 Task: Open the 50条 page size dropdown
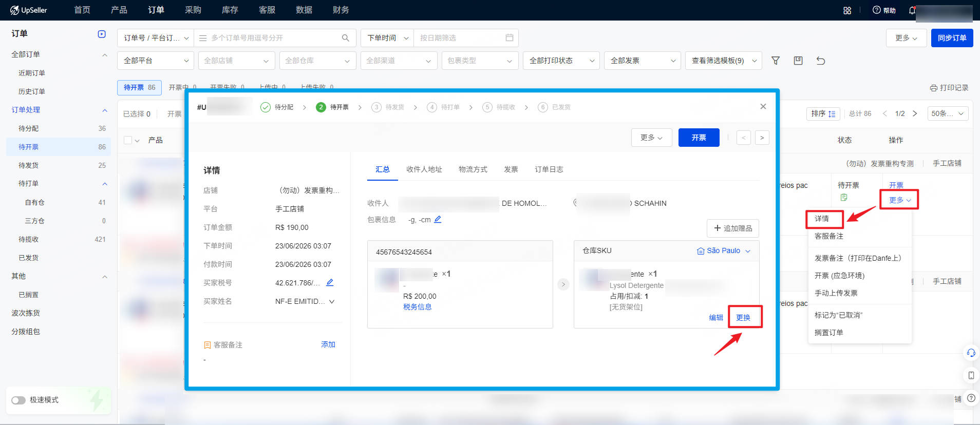pos(948,113)
